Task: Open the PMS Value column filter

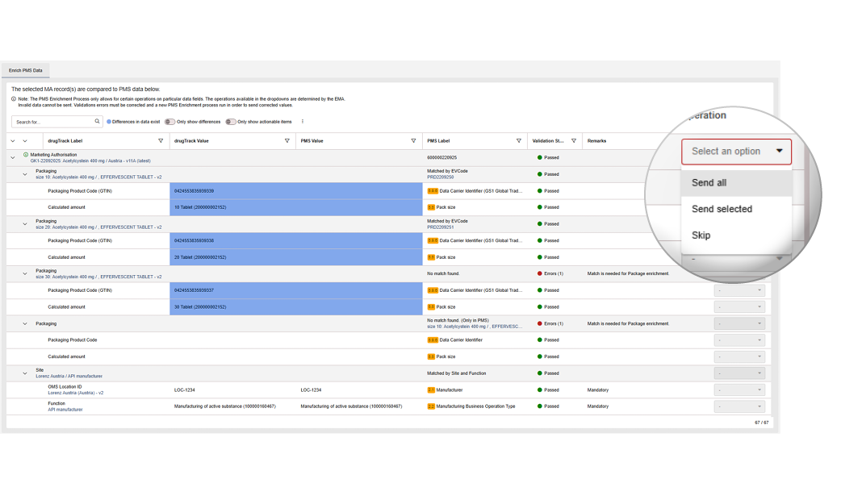Action: point(414,141)
